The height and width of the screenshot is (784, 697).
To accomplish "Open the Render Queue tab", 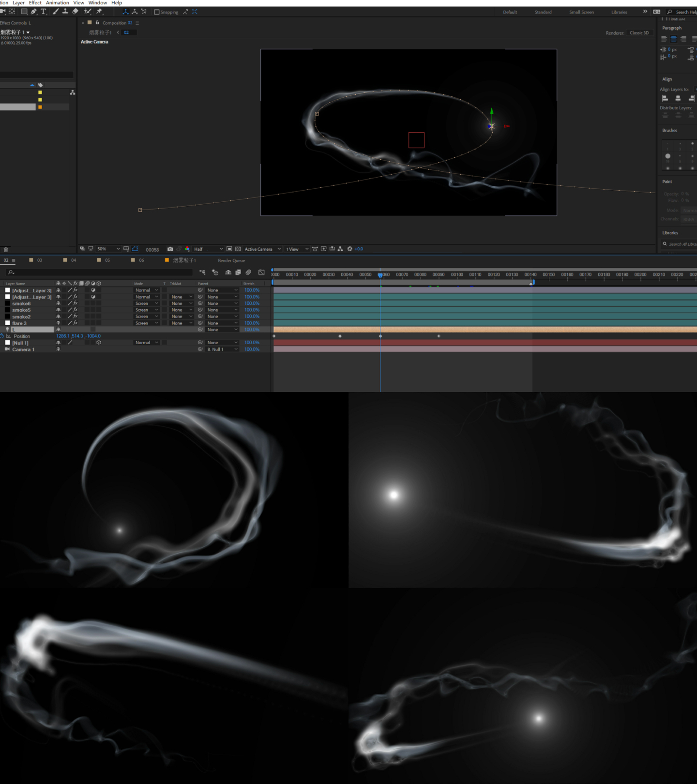I will (231, 260).
